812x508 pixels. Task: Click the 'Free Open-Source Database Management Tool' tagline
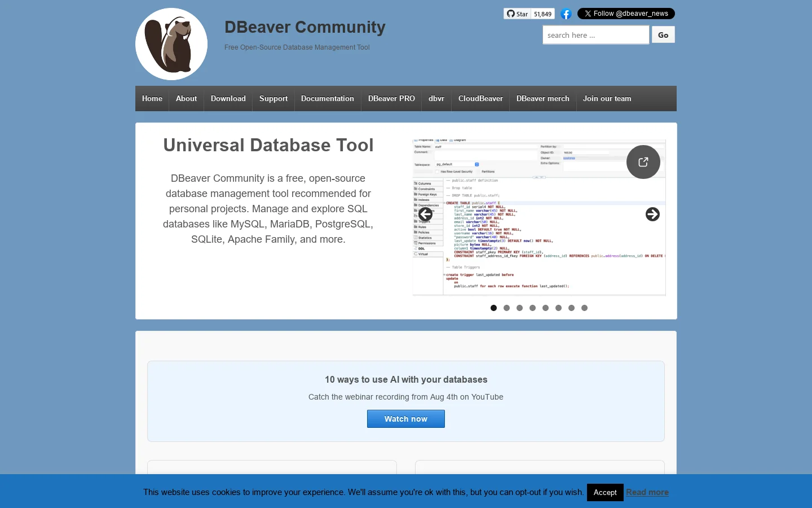tap(297, 47)
